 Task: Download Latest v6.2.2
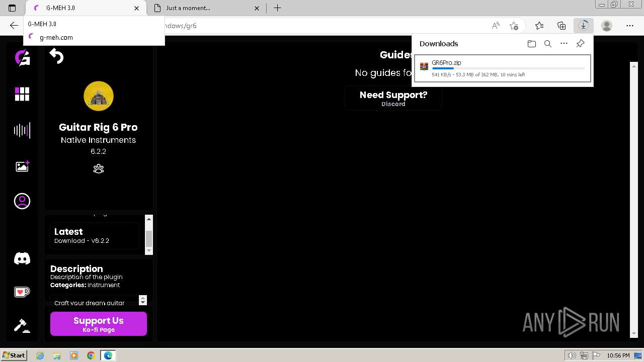(x=95, y=236)
